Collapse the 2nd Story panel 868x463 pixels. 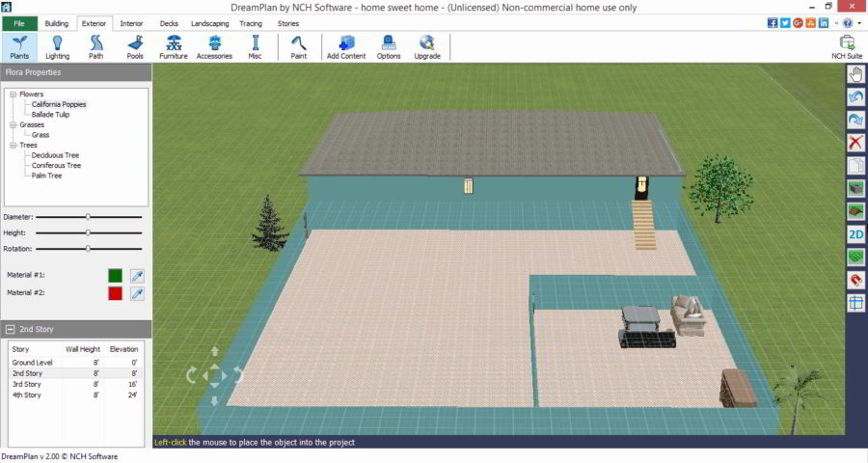pyautogui.click(x=10, y=329)
